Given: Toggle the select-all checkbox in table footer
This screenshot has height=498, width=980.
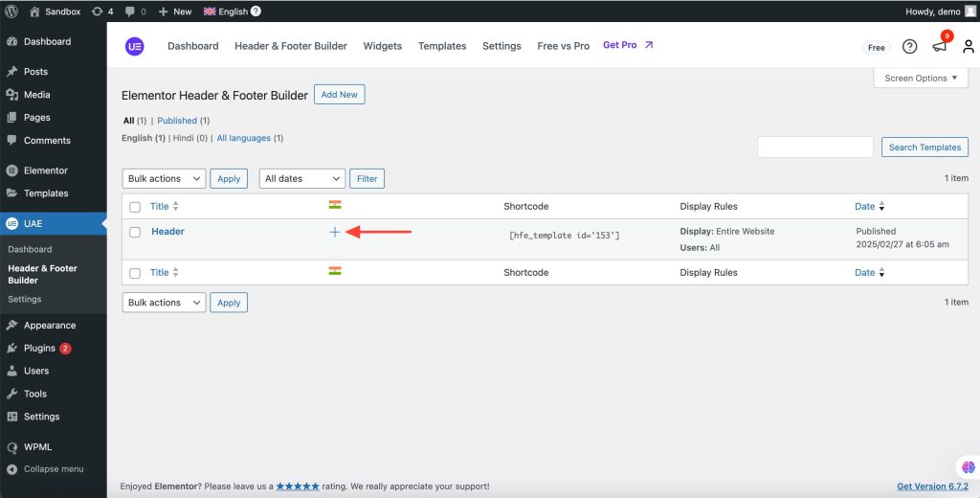Looking at the screenshot, I should [x=135, y=273].
